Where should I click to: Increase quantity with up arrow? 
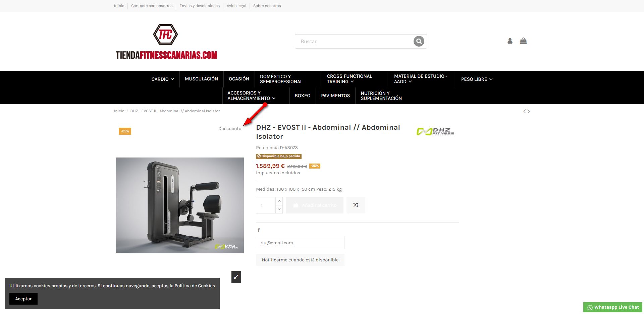click(279, 201)
